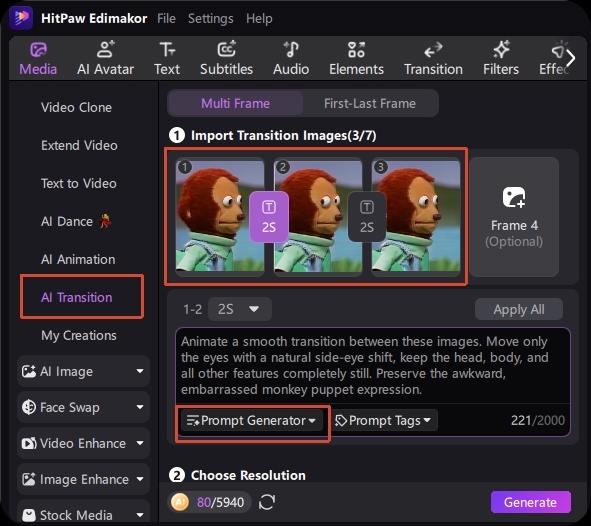Switch to the Multi Frame tab

[x=235, y=103]
